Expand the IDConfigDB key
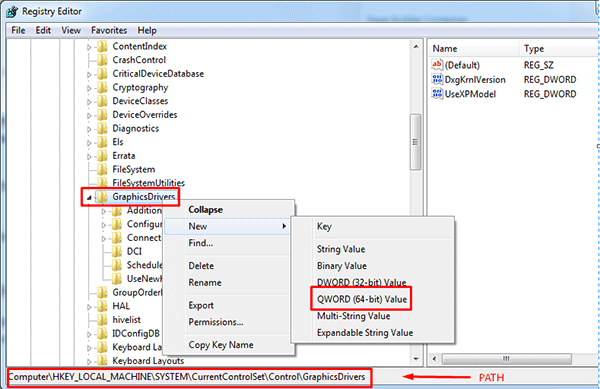 coord(89,334)
